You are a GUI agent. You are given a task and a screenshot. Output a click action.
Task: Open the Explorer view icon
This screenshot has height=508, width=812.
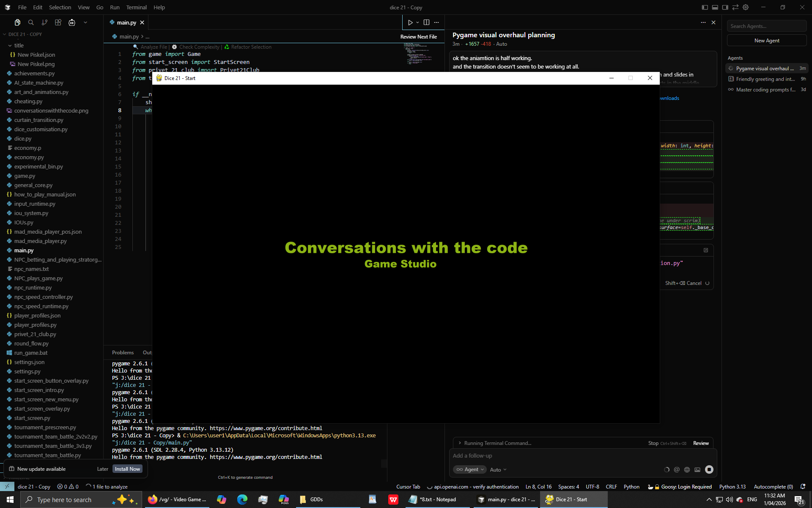[17, 22]
